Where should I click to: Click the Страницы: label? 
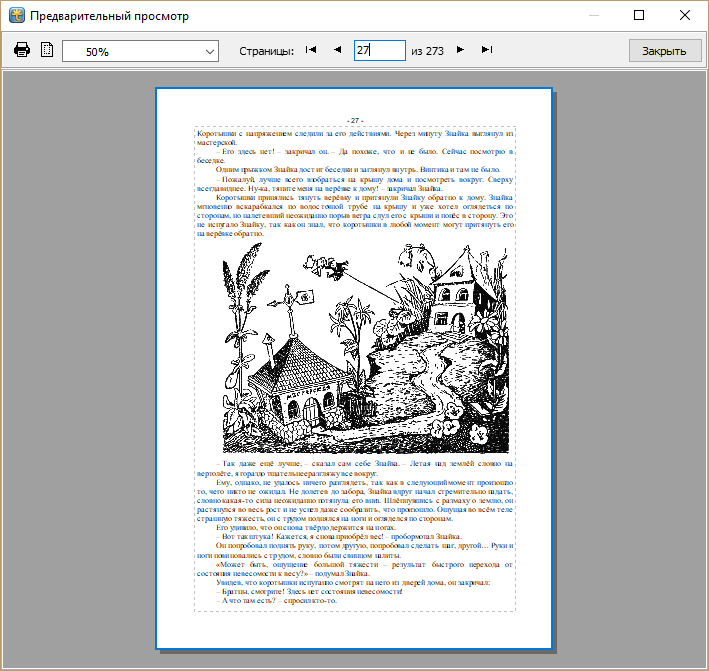pyautogui.click(x=267, y=51)
